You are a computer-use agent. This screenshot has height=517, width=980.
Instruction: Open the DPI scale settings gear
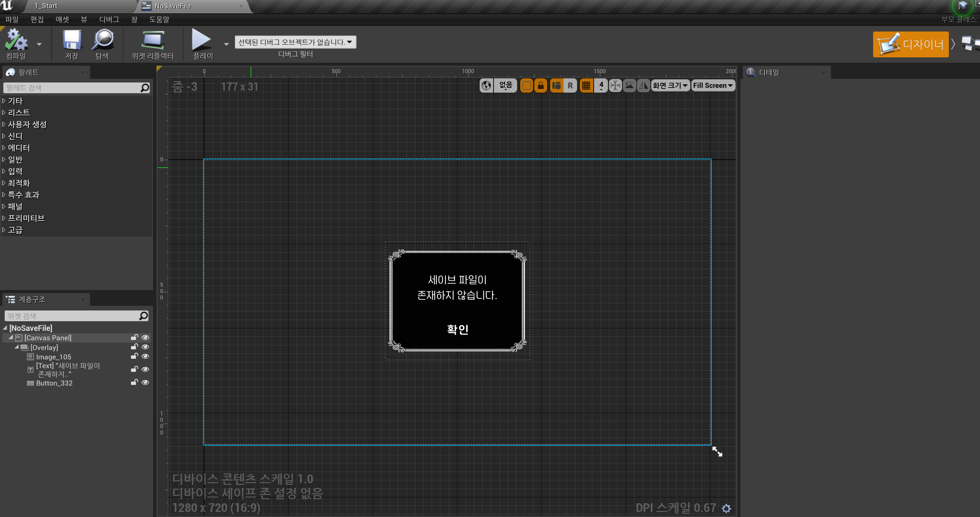pos(726,508)
